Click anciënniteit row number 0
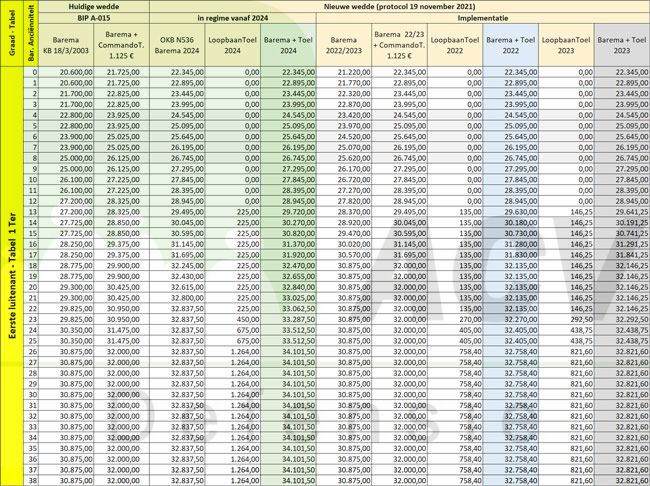This screenshot has width=650, height=486. [34, 72]
